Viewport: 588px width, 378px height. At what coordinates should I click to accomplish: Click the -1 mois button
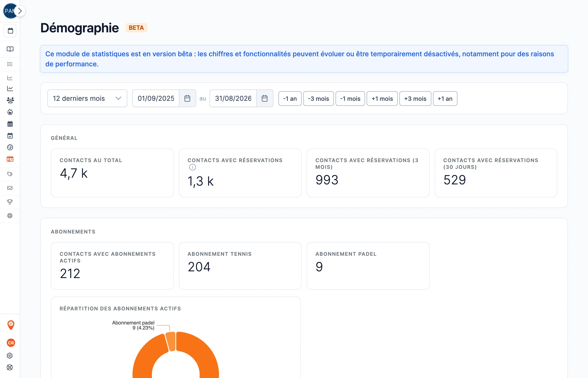tap(350, 99)
